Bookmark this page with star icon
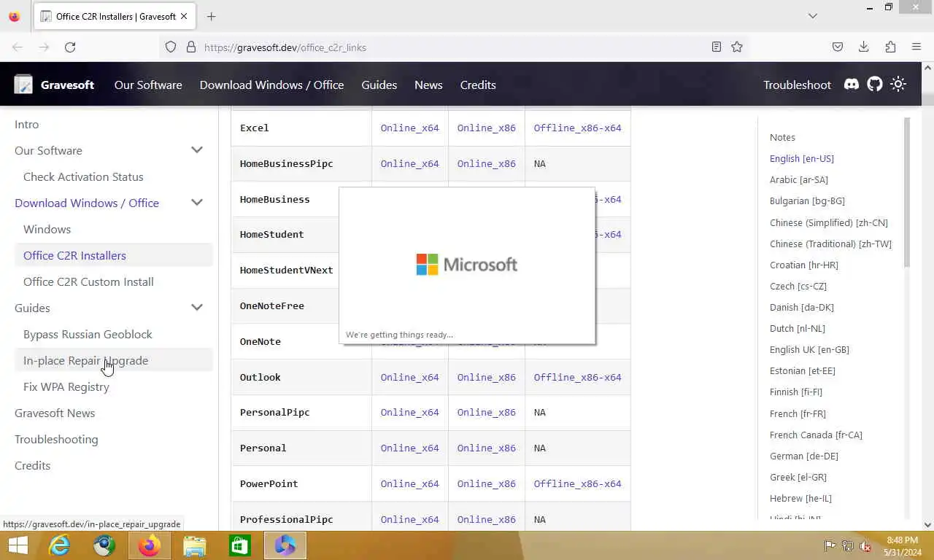 [737, 47]
